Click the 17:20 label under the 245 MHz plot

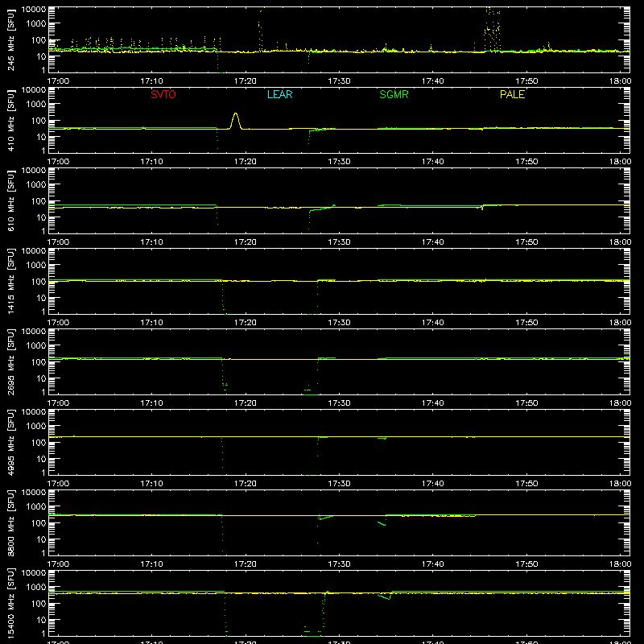pos(246,81)
